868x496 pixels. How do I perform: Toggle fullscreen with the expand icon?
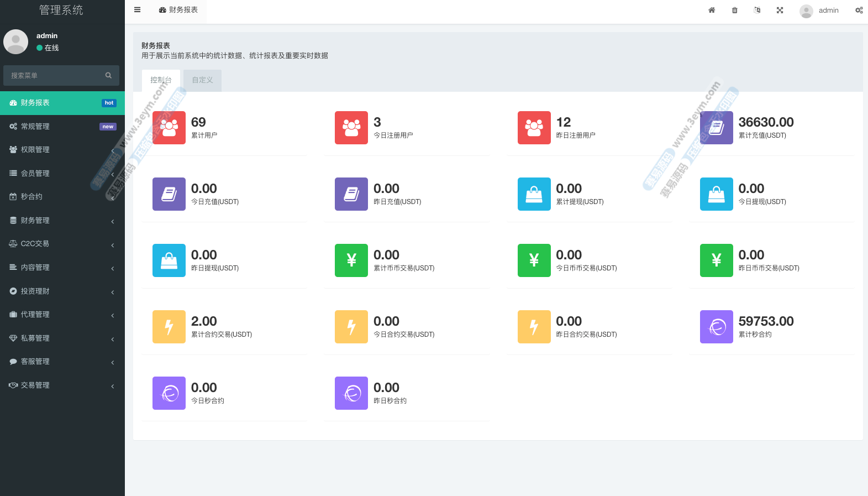[x=780, y=10]
